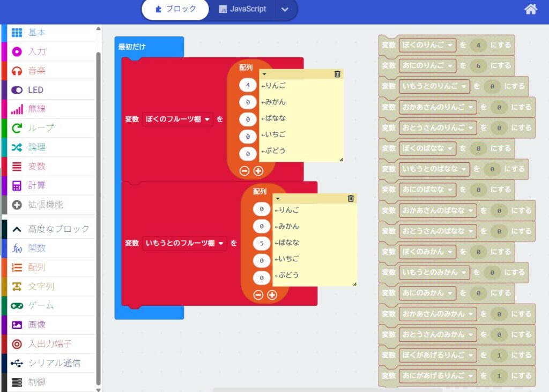Open the ゲーム (Game) controller icon
549x392 pixels.
click(17, 306)
